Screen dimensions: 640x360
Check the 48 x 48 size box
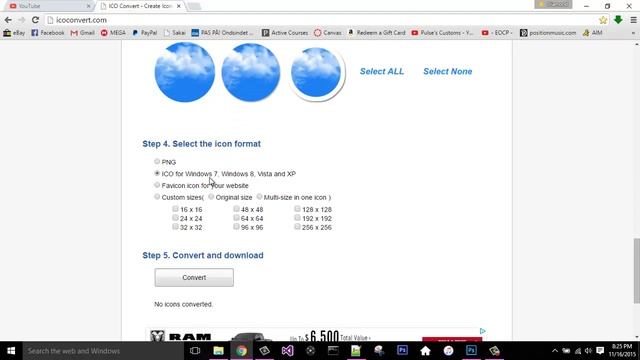(x=236, y=209)
